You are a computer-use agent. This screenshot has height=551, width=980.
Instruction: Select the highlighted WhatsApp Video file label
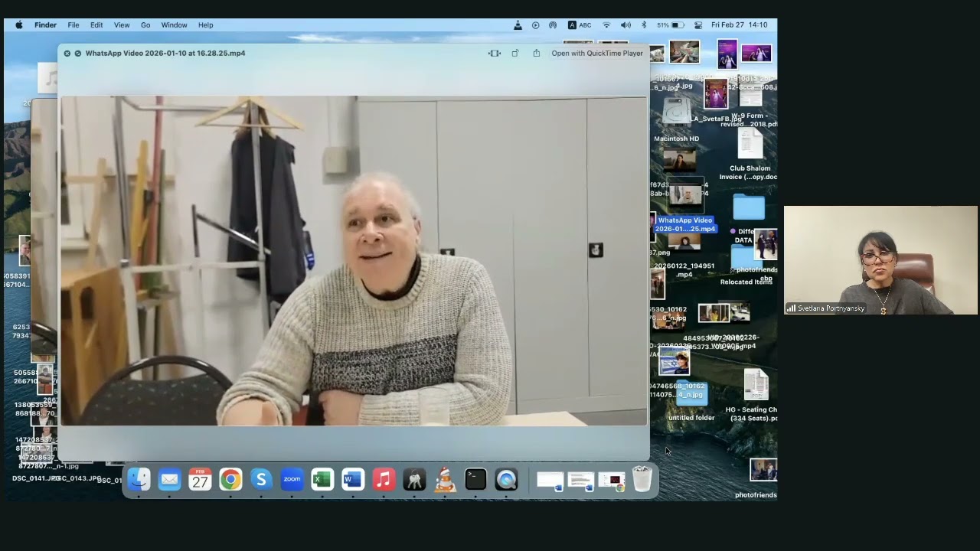coord(685,224)
